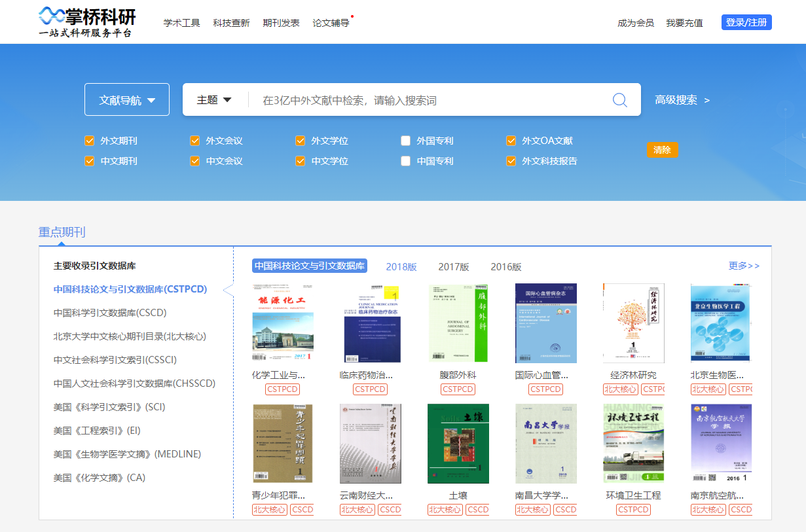Click the 北大核心 tag under 经济林研究
806x532 pixels.
tap(621, 389)
